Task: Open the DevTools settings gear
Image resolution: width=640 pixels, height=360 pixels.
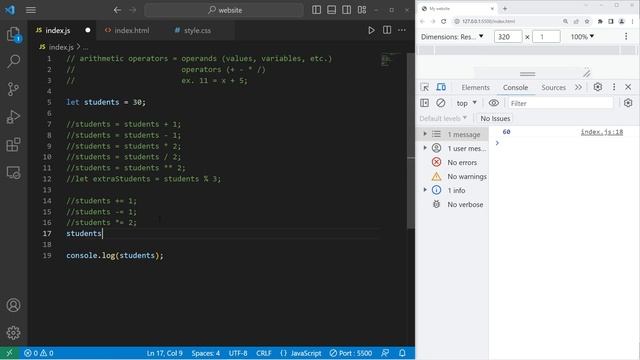Action: pyautogui.click(x=598, y=87)
